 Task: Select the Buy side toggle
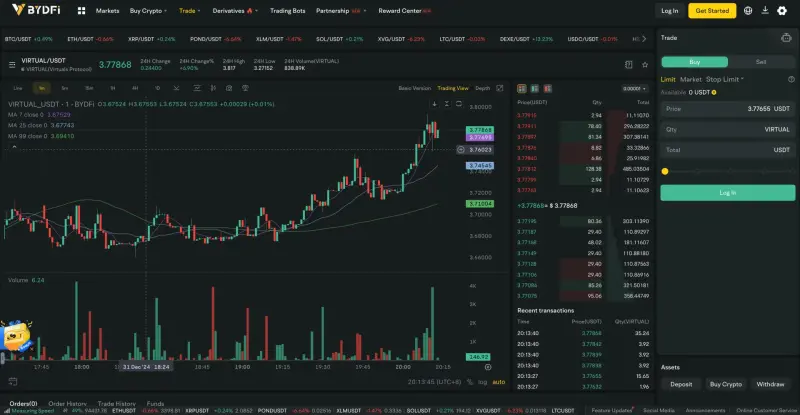(695, 61)
